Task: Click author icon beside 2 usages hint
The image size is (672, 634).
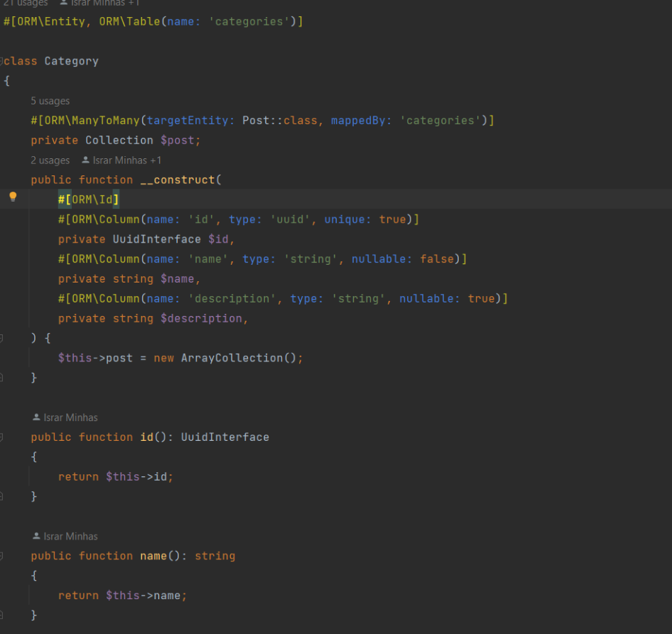Action: tap(85, 160)
